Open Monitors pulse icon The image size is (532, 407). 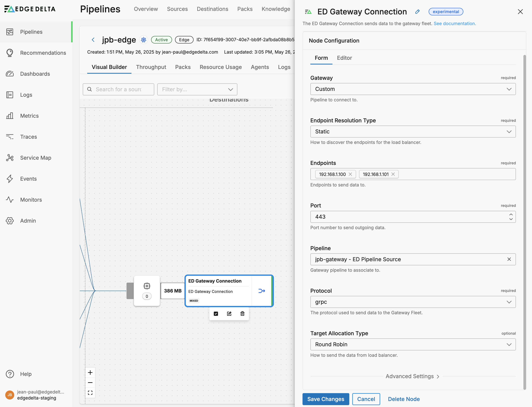tap(10, 200)
